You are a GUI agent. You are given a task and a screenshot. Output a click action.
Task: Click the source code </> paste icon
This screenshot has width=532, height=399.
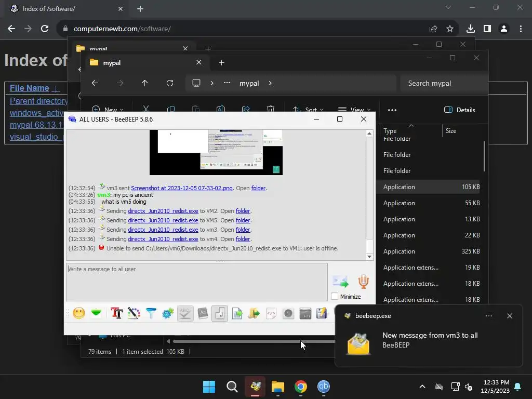coord(271,313)
